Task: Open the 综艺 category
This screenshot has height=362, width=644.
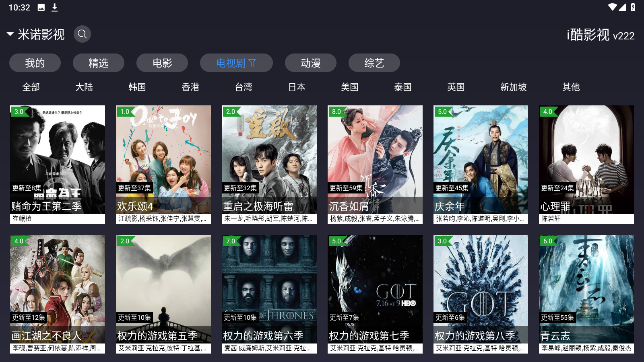Action: point(374,63)
